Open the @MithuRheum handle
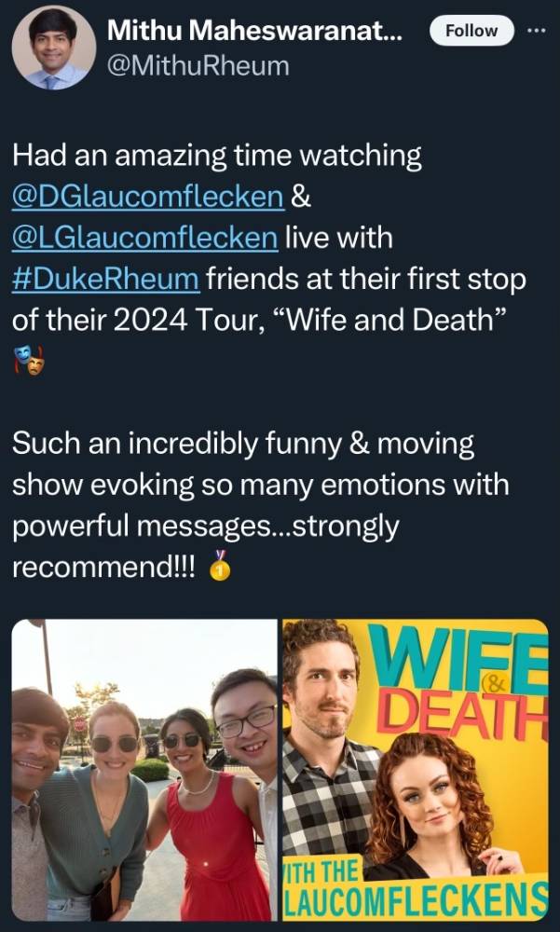 click(198, 65)
